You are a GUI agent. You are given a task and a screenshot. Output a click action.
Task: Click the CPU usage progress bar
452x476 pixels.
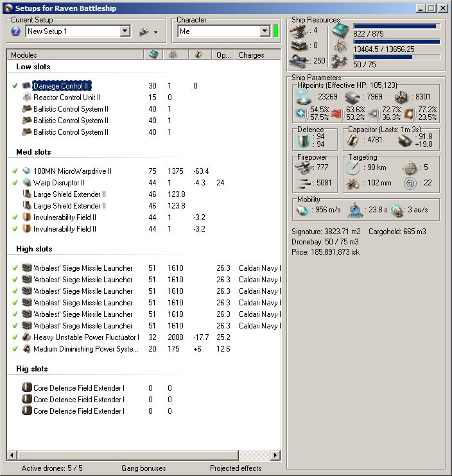[x=397, y=26]
